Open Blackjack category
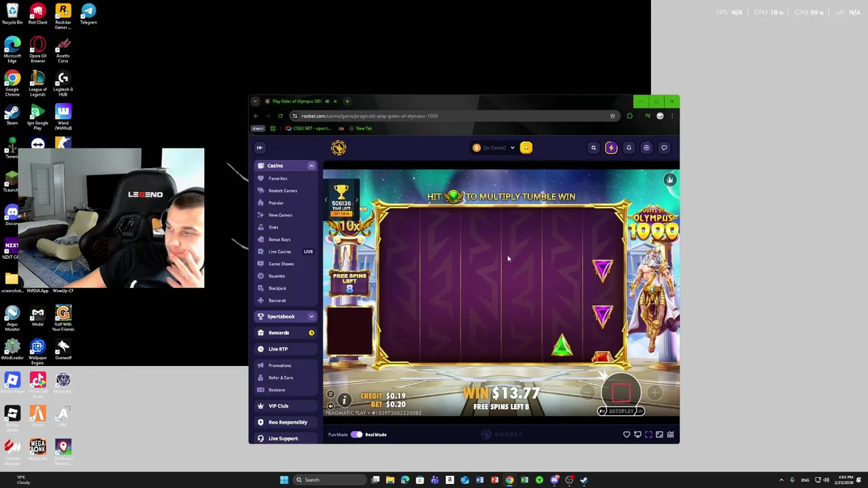The image size is (868, 488). tap(277, 288)
